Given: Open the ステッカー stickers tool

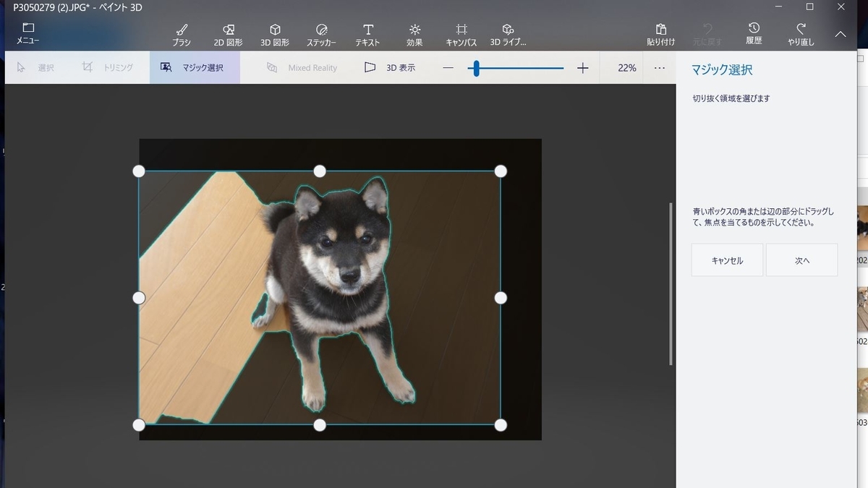Looking at the screenshot, I should click(321, 35).
